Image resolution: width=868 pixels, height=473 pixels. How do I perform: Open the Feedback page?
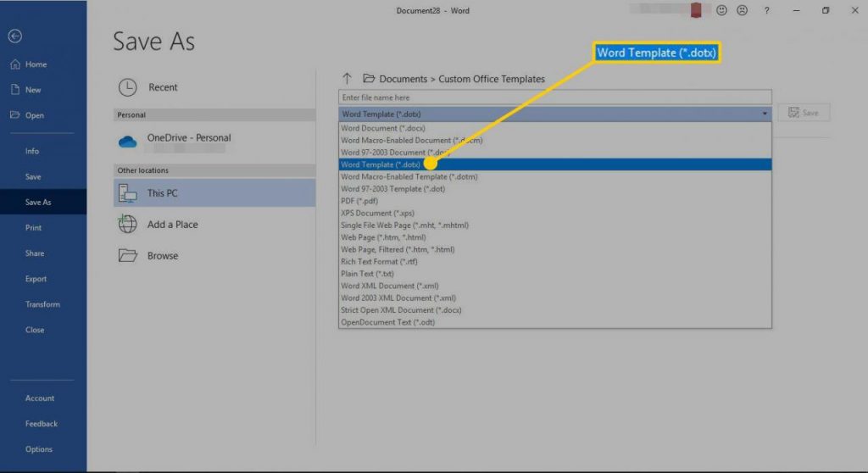42,424
